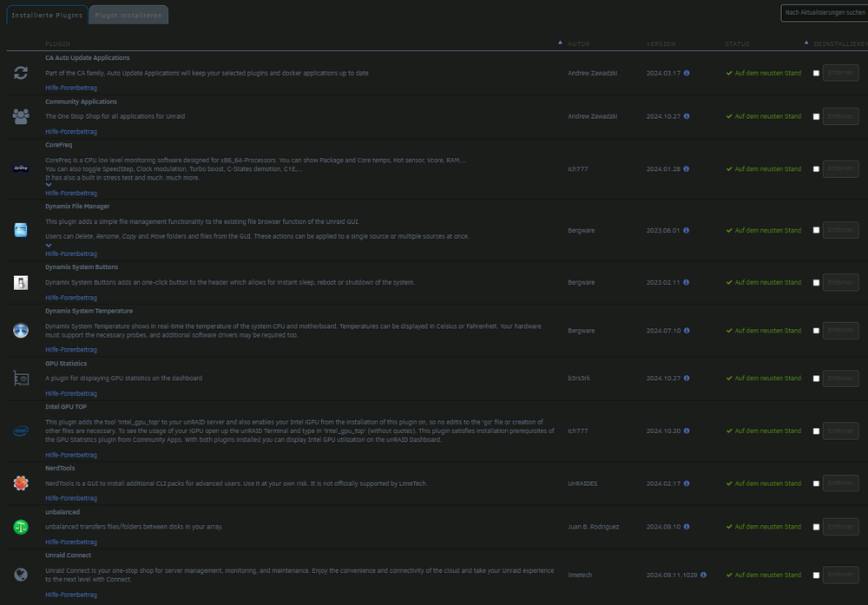Tick the CoreFreq uninstall checkbox

pos(816,168)
